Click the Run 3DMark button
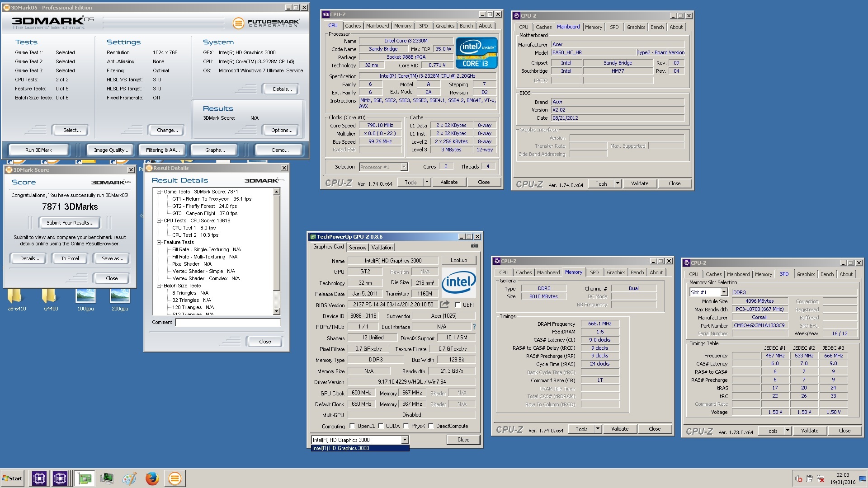 (38, 150)
